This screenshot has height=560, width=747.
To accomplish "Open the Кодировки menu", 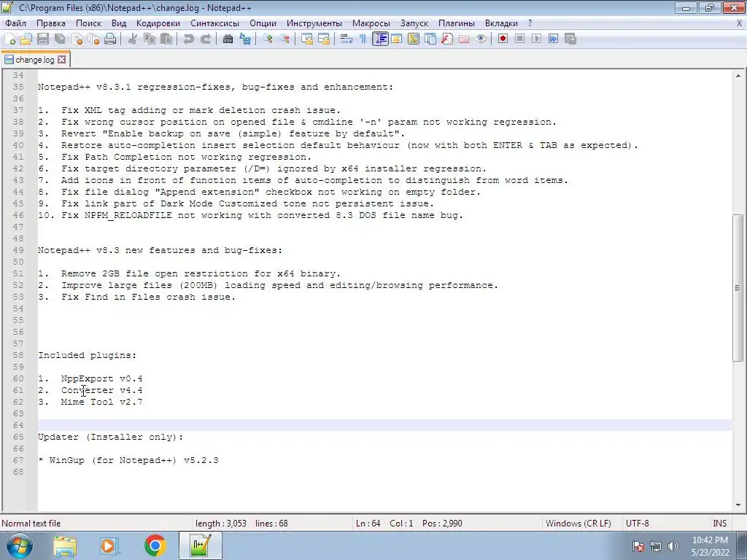I will click(x=158, y=23).
